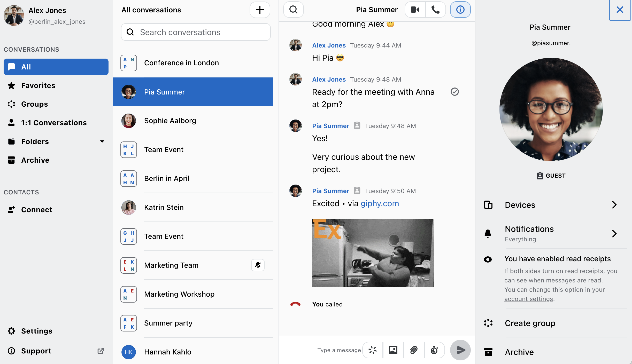Add a picture to the message
Screen dimensions: 632x364
tap(393, 350)
